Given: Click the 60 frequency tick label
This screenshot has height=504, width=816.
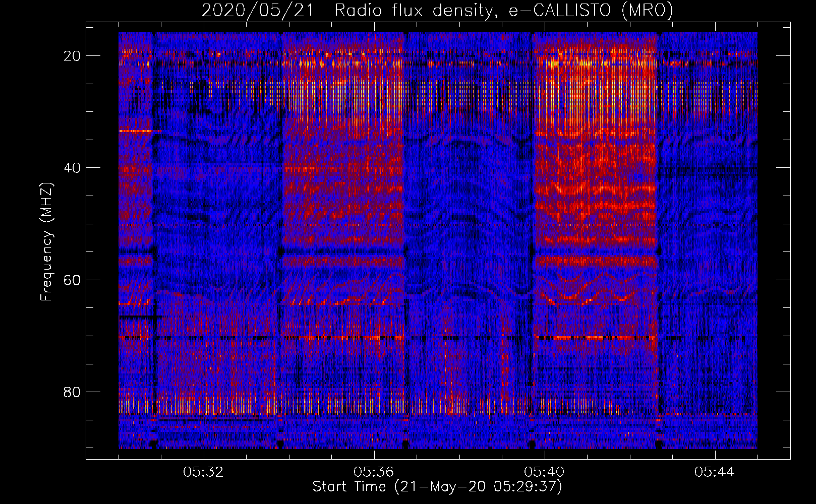Looking at the screenshot, I should point(73,279).
